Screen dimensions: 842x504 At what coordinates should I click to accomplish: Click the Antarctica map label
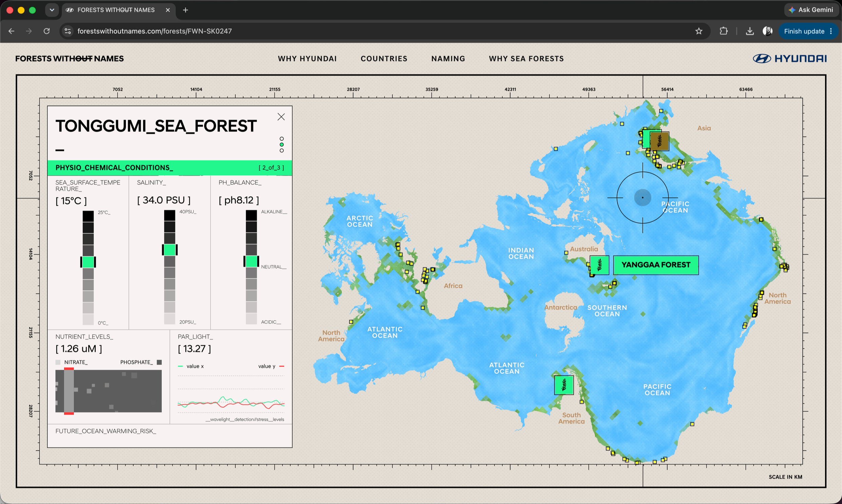click(560, 307)
